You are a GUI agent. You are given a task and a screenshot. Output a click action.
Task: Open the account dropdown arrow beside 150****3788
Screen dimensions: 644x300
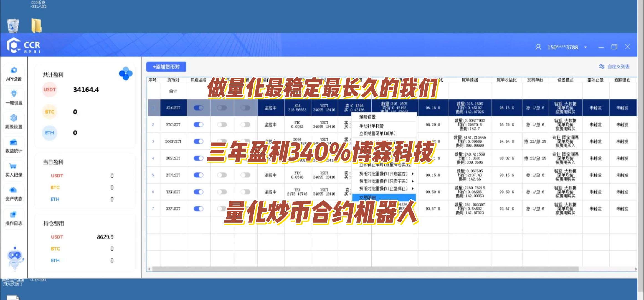point(585,47)
